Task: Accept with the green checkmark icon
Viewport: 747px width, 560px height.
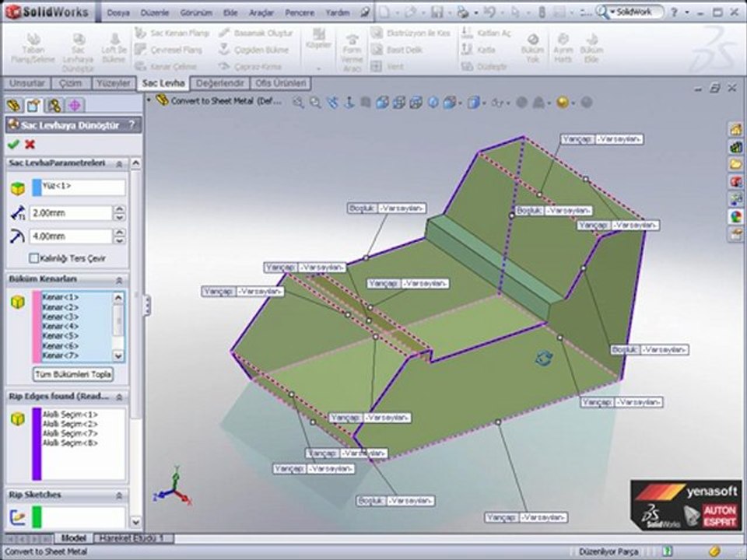Action: 13,144
